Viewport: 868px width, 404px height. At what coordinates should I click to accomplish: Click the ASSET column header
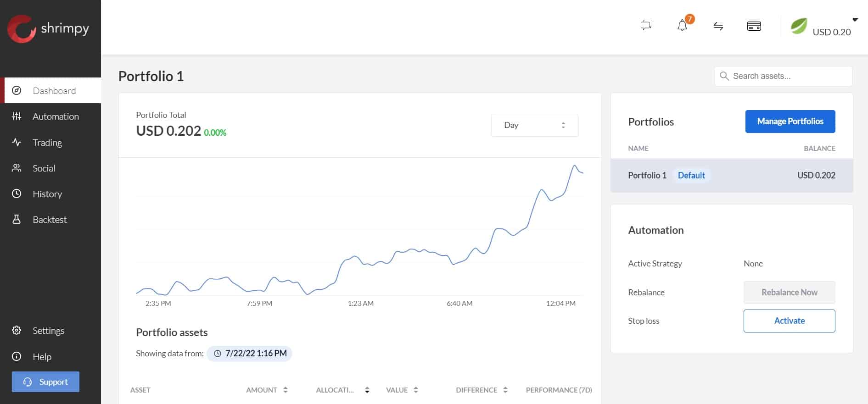140,390
